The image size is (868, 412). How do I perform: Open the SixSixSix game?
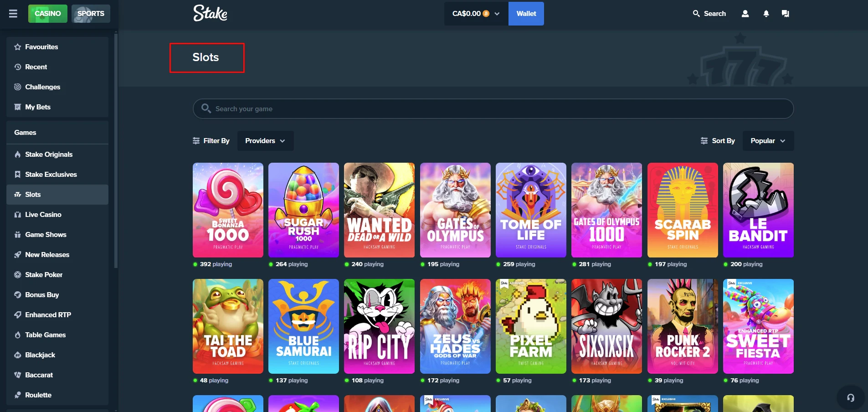coord(606,326)
